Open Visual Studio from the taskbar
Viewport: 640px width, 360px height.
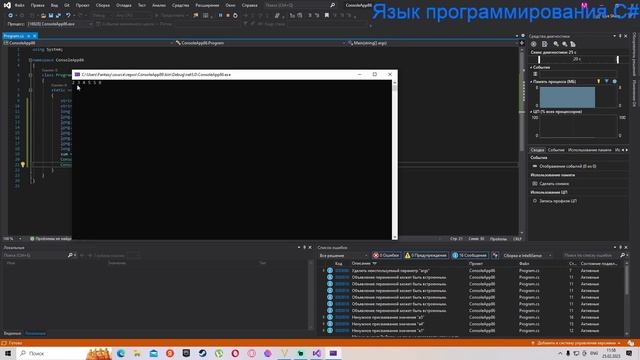point(317,353)
